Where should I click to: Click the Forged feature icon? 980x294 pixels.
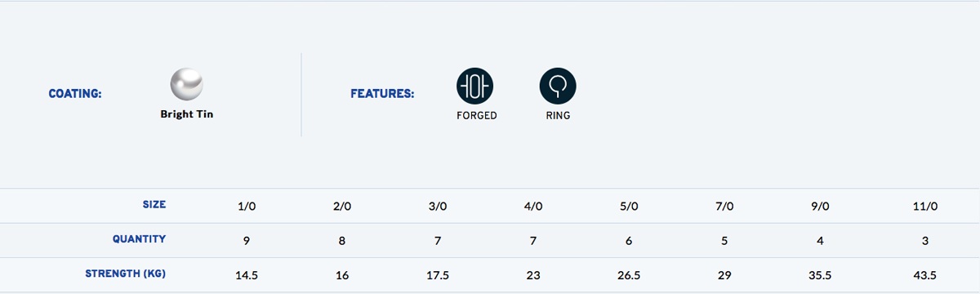474,85
